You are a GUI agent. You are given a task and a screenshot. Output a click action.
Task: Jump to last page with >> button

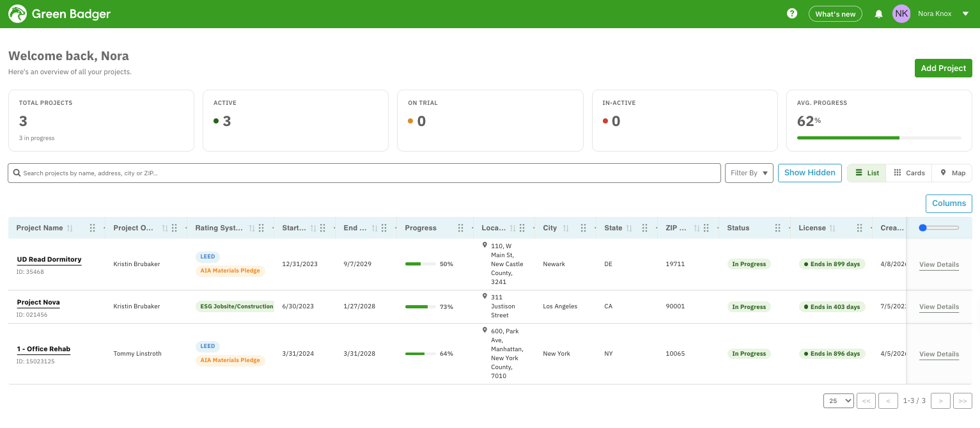coord(963,400)
